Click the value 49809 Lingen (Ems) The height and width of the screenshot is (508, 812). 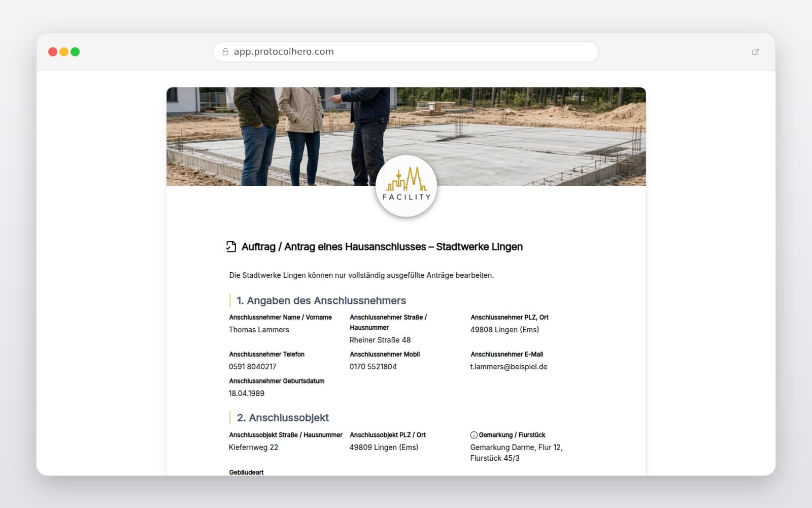coord(384,448)
